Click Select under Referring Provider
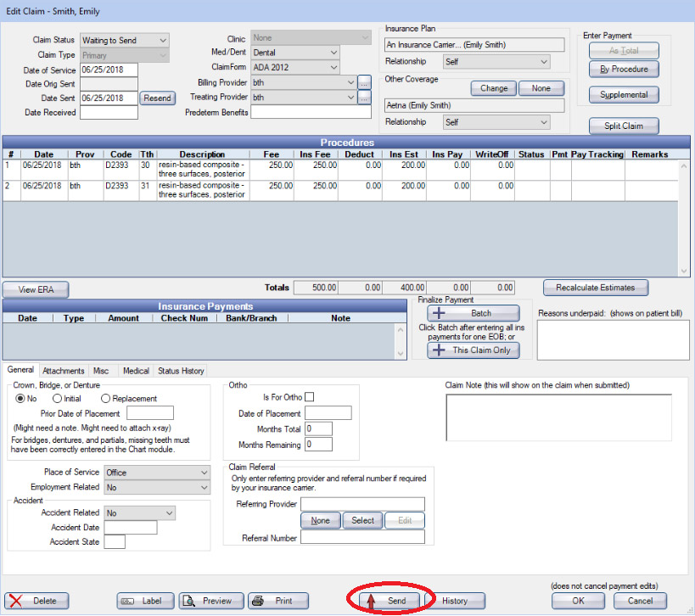695x616 pixels. (x=362, y=520)
